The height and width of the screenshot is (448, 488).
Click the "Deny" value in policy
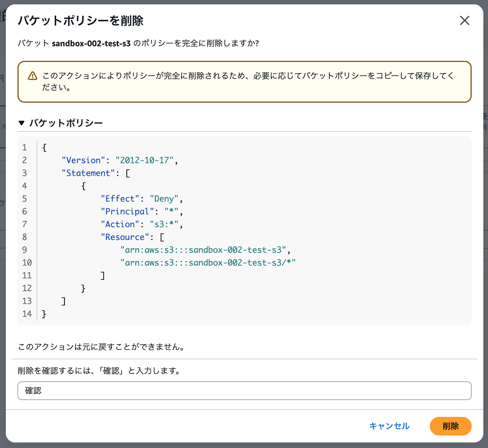point(164,199)
